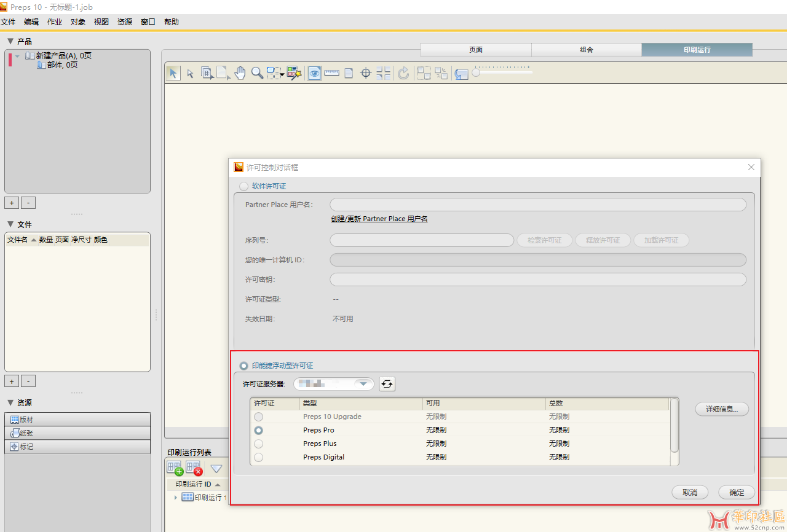Collapse the 资源 panel triangle

(10, 402)
